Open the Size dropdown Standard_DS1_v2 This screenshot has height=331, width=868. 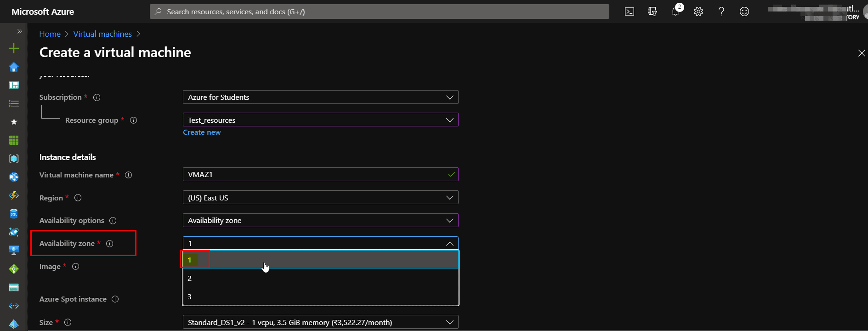click(321, 322)
